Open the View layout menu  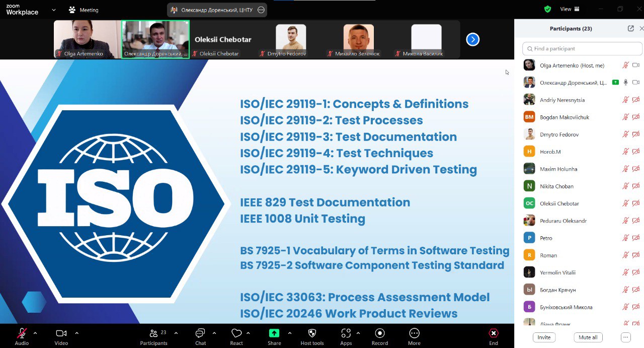[x=570, y=9]
